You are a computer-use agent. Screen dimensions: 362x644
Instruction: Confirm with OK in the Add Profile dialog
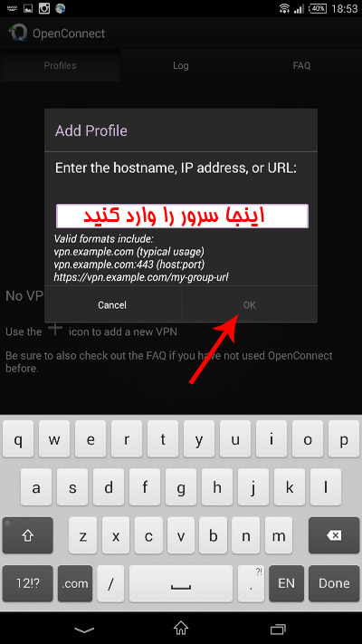point(249,304)
